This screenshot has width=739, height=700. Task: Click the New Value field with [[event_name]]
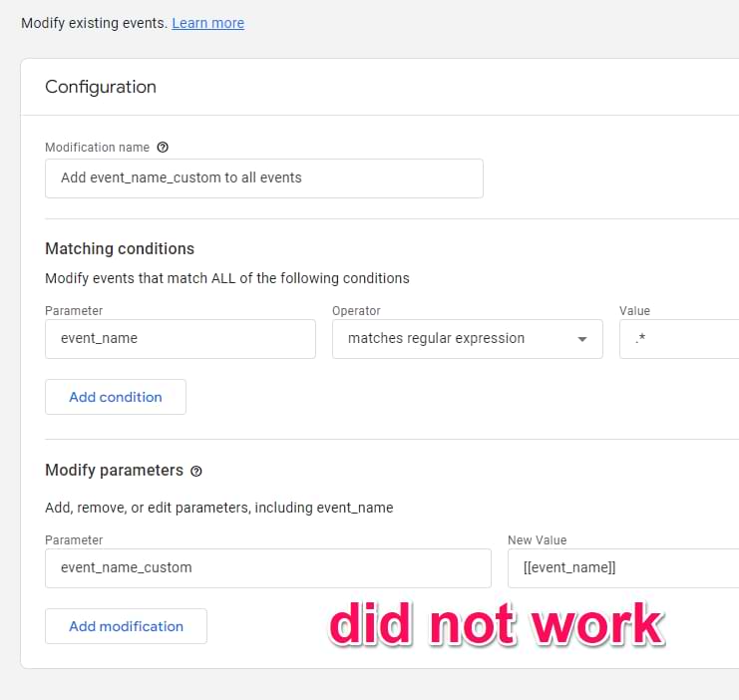point(622,567)
